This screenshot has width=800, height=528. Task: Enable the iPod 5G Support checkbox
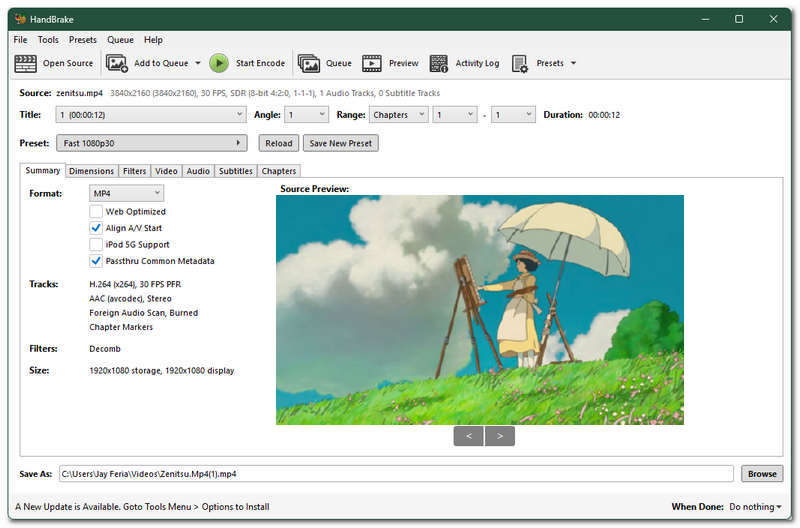(96, 244)
